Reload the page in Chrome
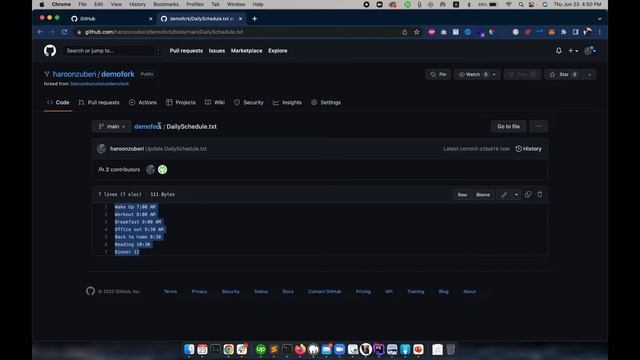The width and height of the screenshot is (640, 360). click(x=64, y=32)
